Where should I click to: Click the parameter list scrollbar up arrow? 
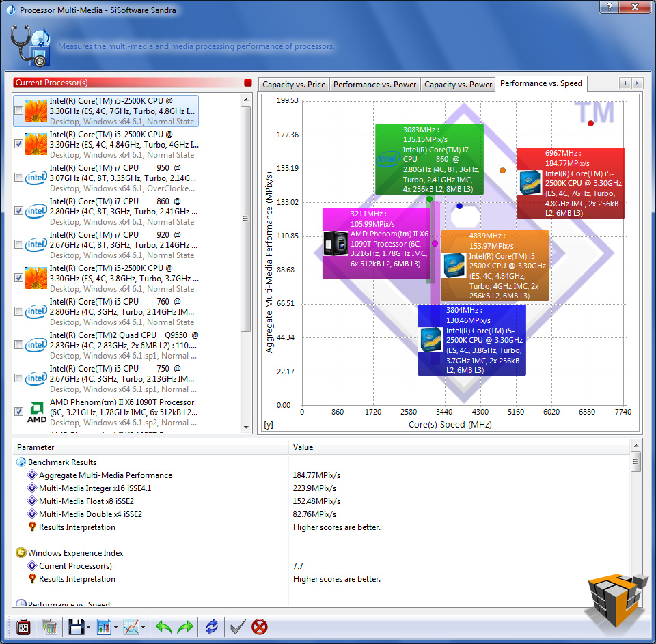pyautogui.click(x=636, y=445)
